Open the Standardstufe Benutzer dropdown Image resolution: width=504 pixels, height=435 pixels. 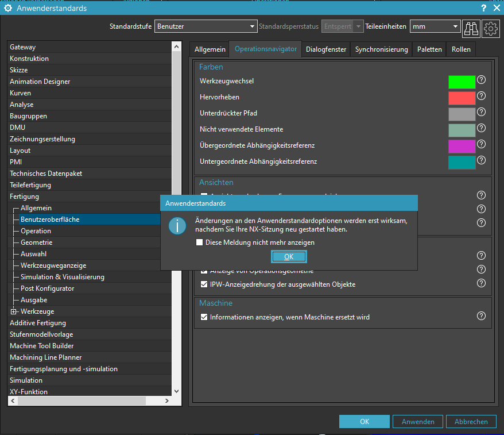[x=206, y=26]
